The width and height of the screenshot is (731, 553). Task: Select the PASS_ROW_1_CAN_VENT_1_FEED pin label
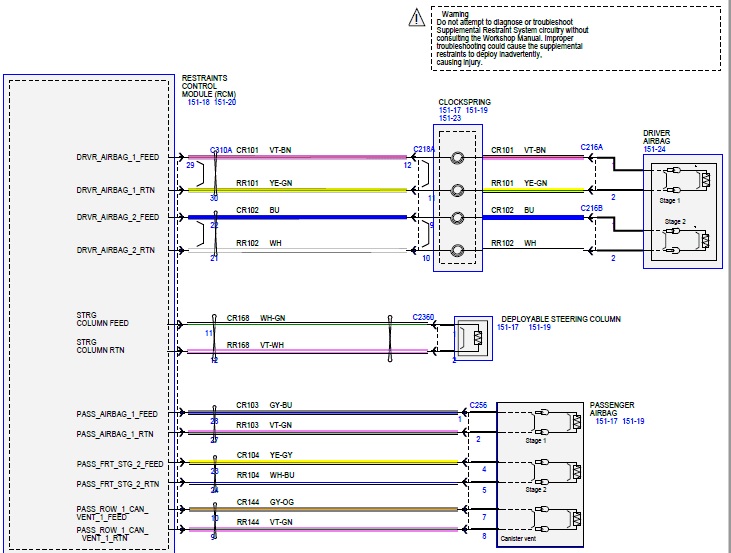click(x=112, y=513)
